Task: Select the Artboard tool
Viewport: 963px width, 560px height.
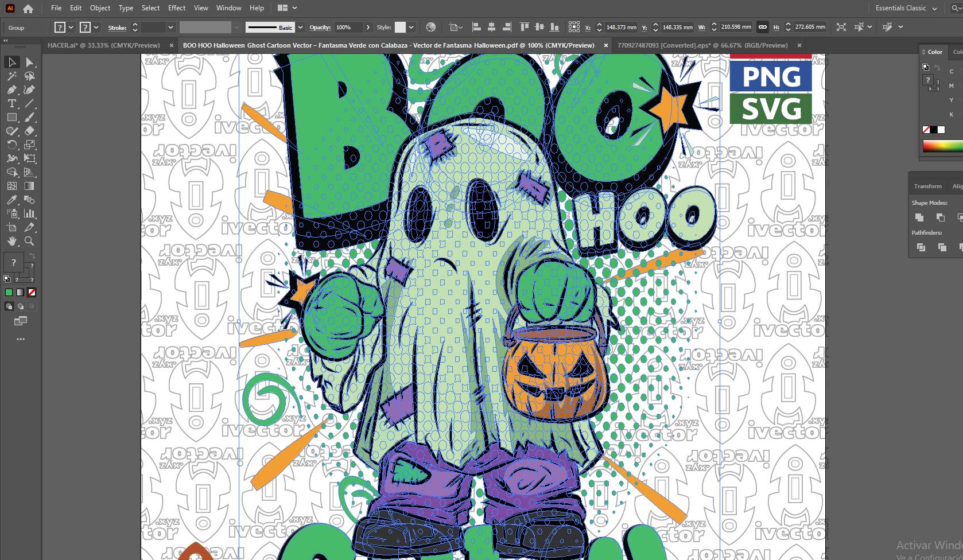Action: pos(11,227)
